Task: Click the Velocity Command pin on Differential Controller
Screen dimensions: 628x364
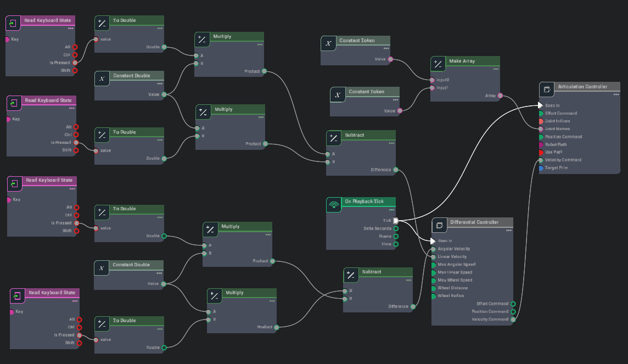Action: coord(513,319)
